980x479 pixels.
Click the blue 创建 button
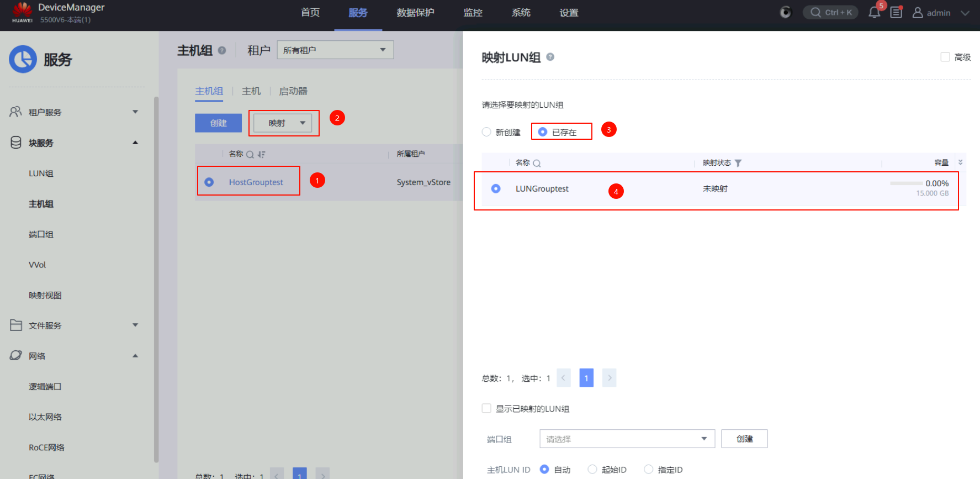pyautogui.click(x=218, y=123)
